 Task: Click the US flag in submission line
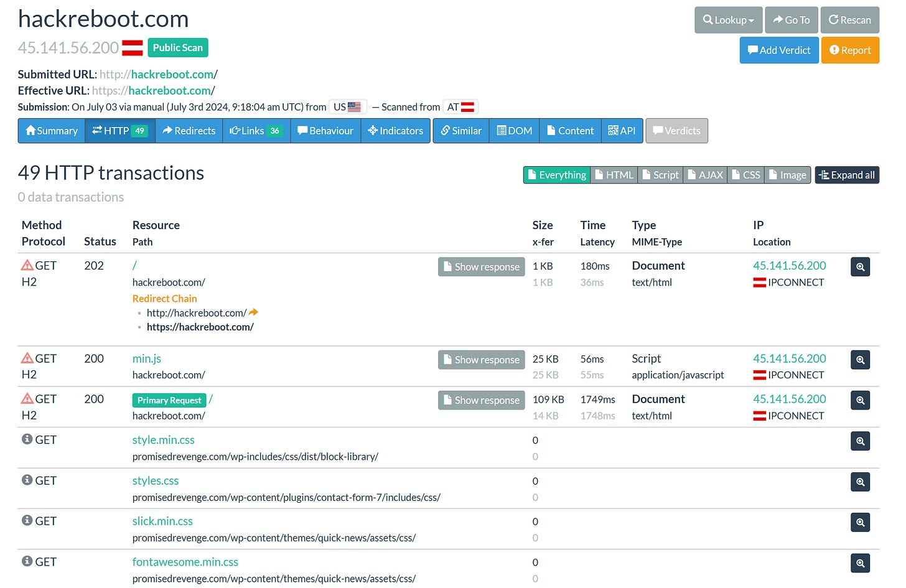pyautogui.click(x=354, y=107)
